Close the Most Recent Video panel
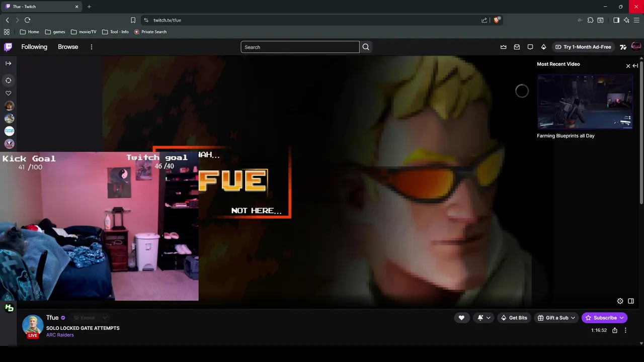The image size is (644, 362). (628, 66)
